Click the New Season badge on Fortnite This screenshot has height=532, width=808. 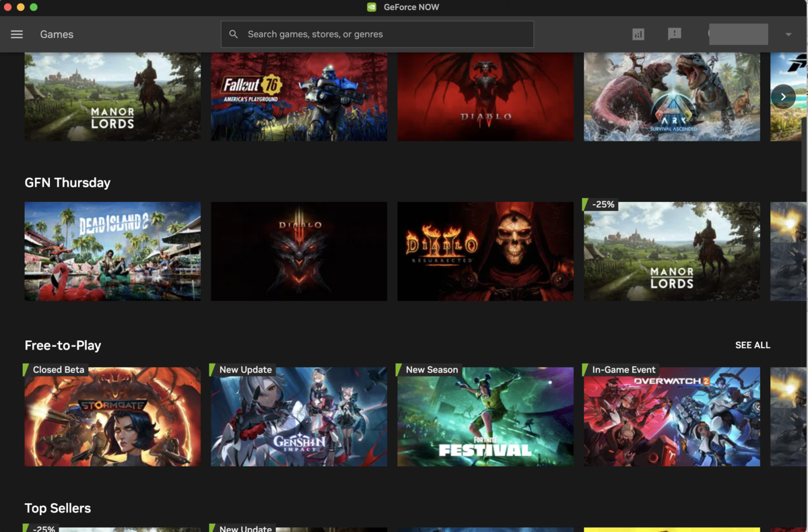pos(428,370)
